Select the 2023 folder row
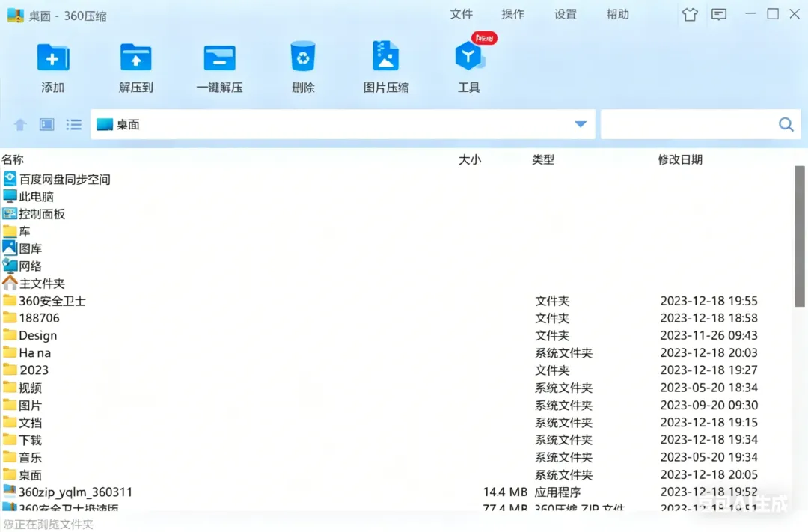 coord(396,370)
